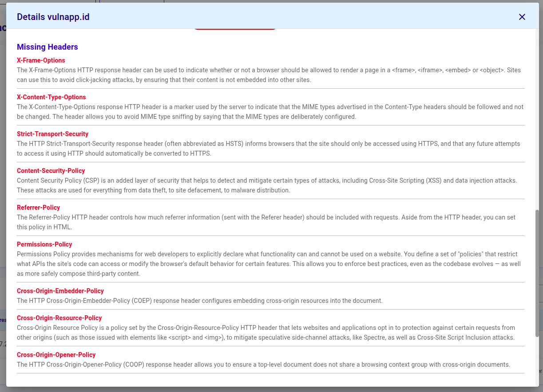Image resolution: width=543 pixels, height=392 pixels.
Task: Select the X-Content-Type-Options heading
Action: (51, 97)
